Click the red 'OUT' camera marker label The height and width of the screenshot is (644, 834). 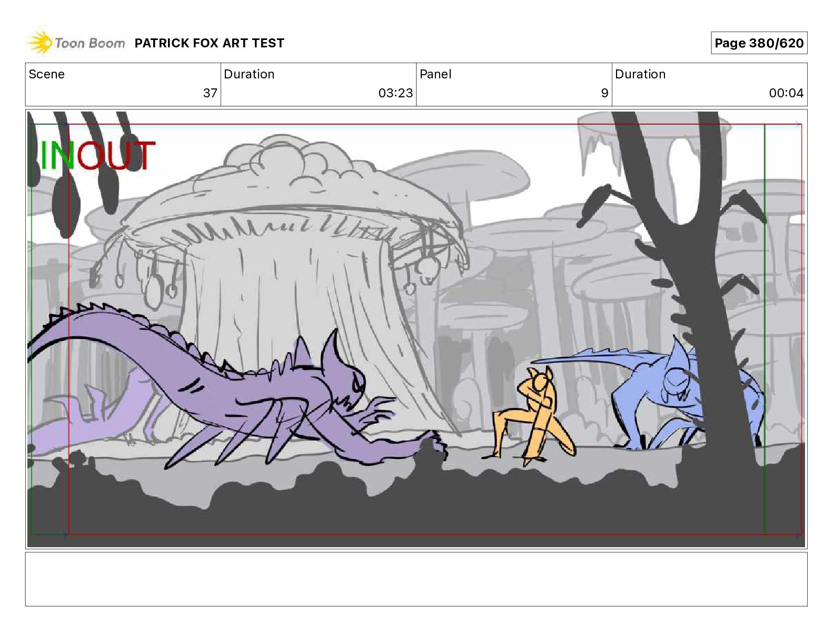115,156
